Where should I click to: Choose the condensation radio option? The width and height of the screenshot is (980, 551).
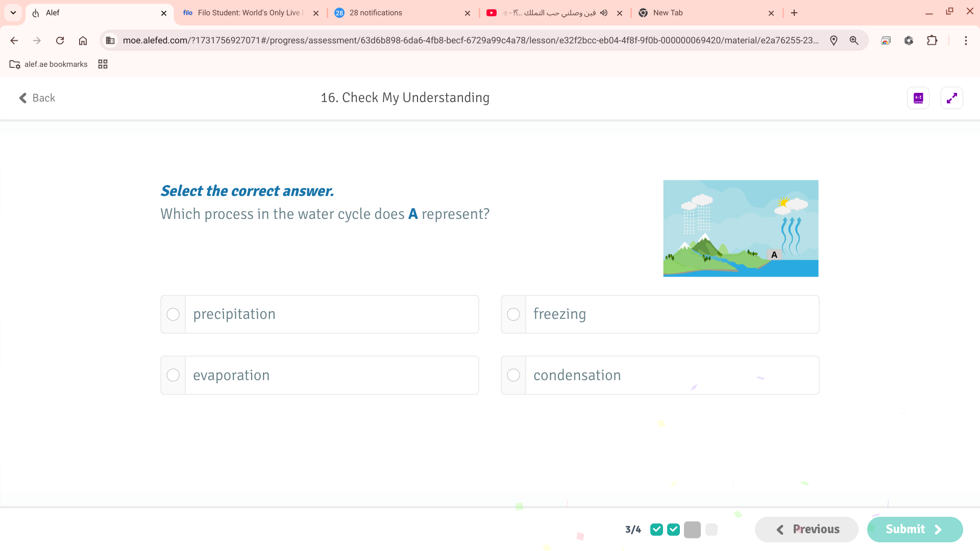click(x=513, y=375)
